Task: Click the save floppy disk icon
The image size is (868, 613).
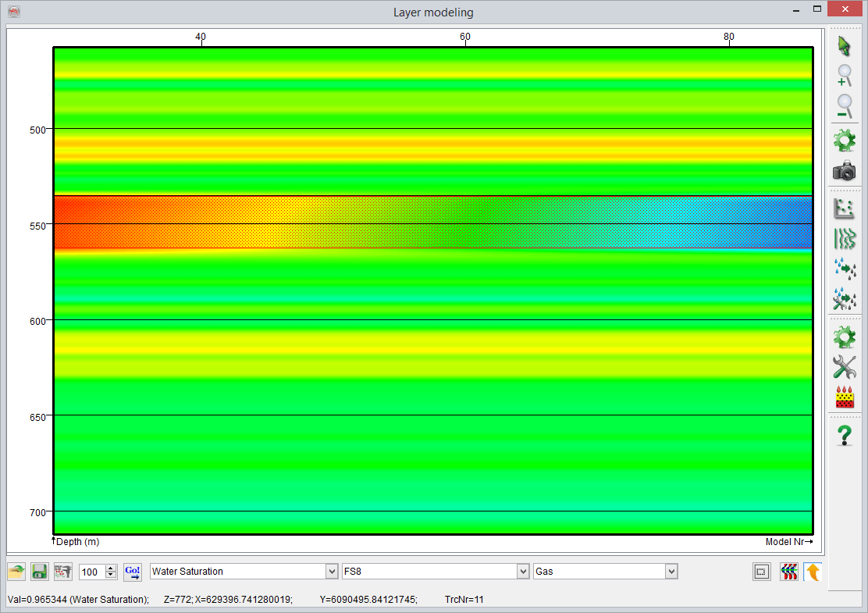Action: 39,572
